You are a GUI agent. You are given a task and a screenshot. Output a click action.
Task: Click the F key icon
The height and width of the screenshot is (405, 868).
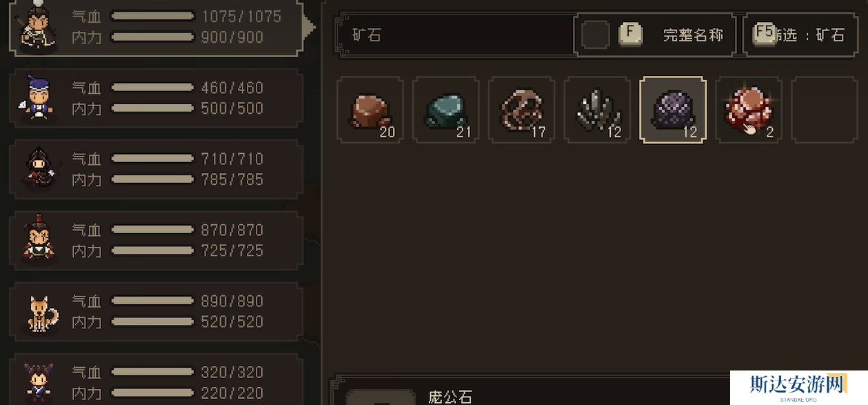[x=630, y=34]
